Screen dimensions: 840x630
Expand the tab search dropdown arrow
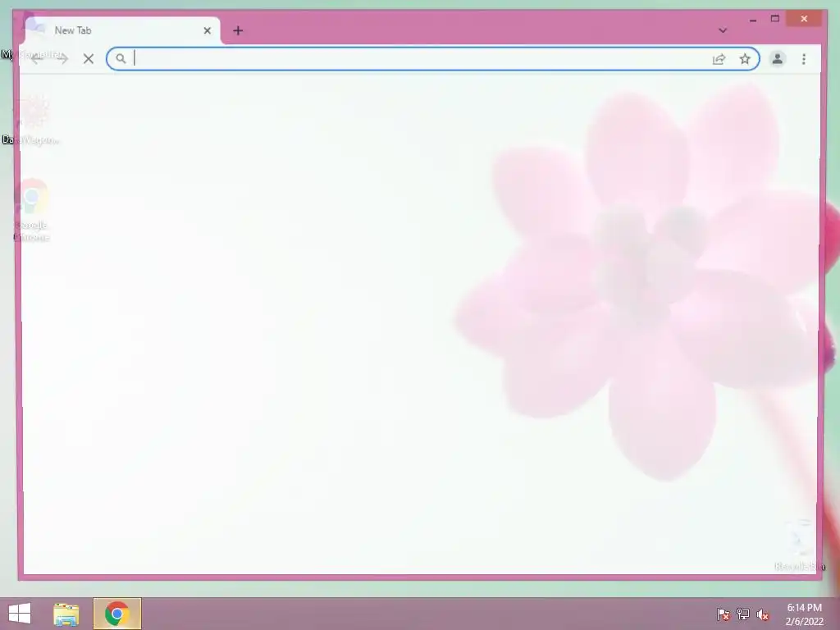point(723,30)
